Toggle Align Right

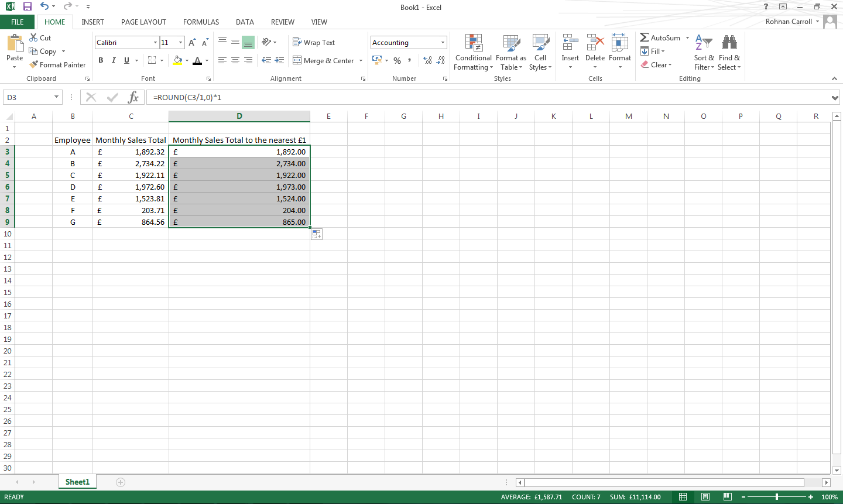[x=248, y=60]
